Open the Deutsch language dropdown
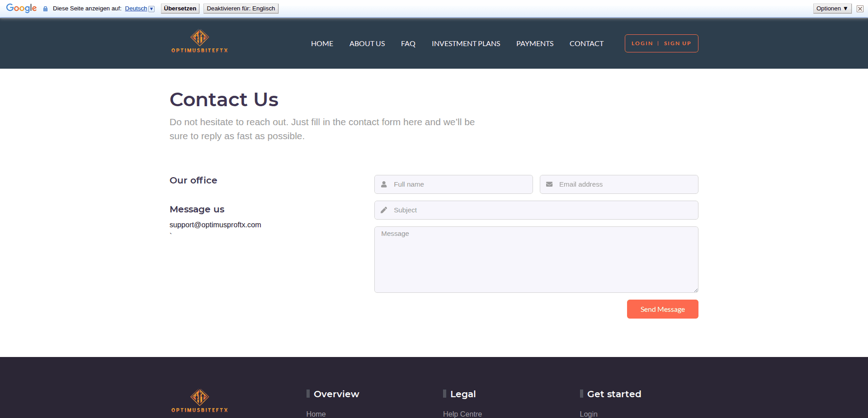 [x=151, y=8]
